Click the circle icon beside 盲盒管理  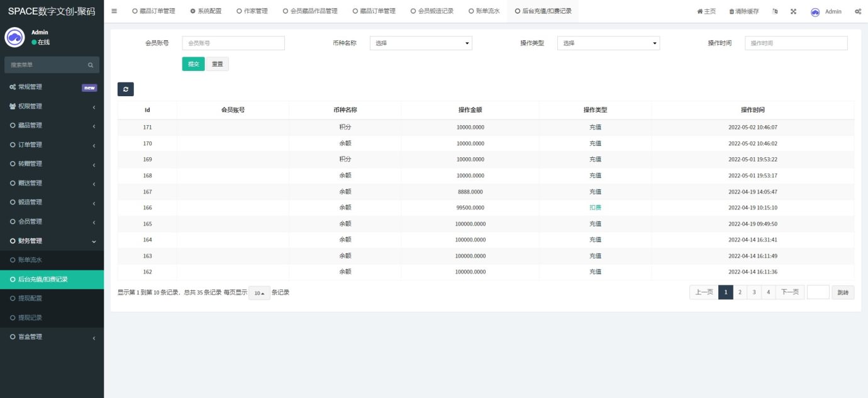(x=13, y=337)
